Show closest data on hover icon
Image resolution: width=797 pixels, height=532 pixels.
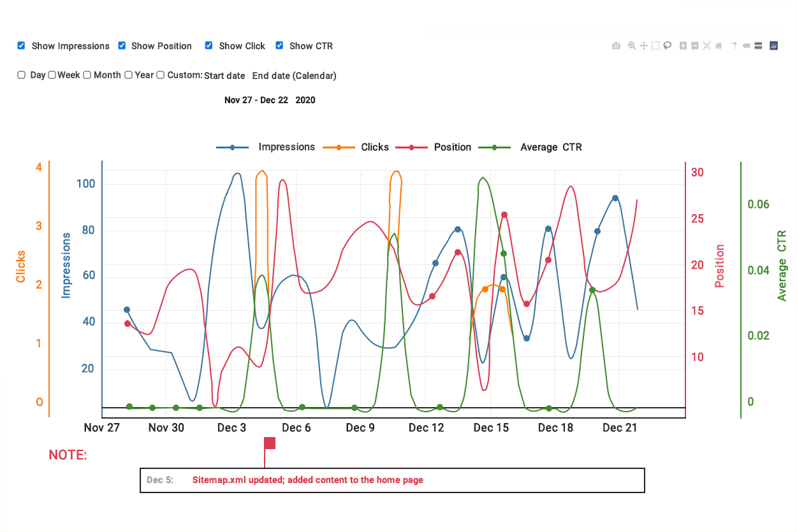pyautogui.click(x=746, y=46)
